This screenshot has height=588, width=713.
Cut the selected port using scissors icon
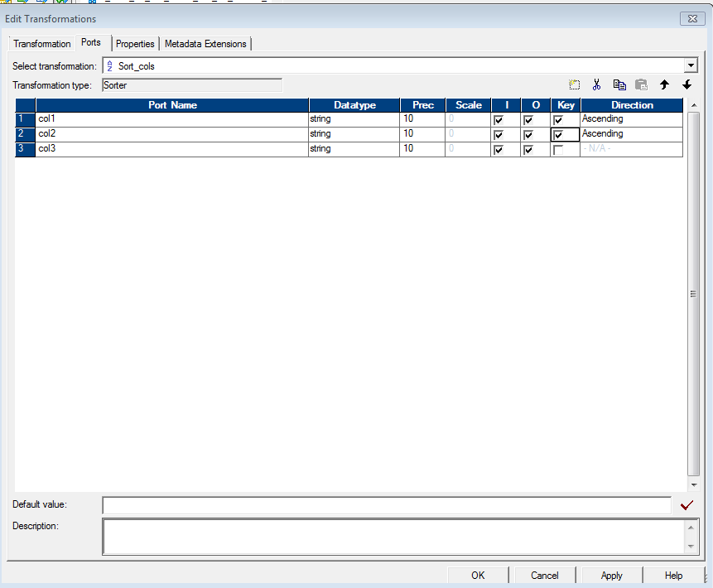(597, 84)
